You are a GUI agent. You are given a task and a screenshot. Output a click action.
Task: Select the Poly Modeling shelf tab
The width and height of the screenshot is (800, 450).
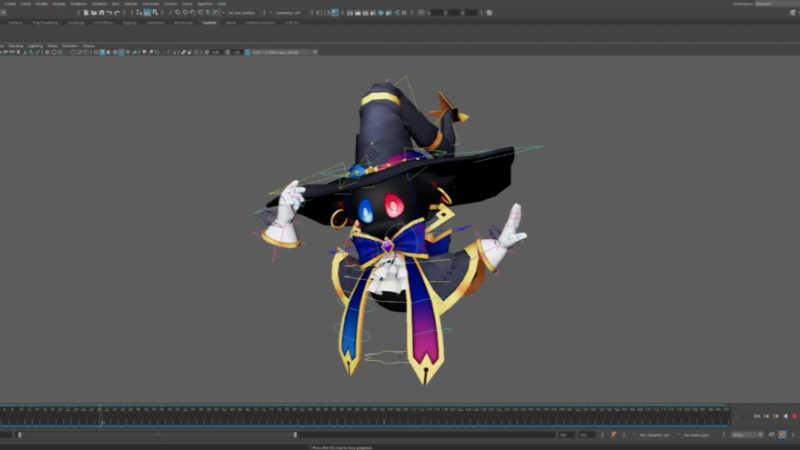tap(45, 22)
